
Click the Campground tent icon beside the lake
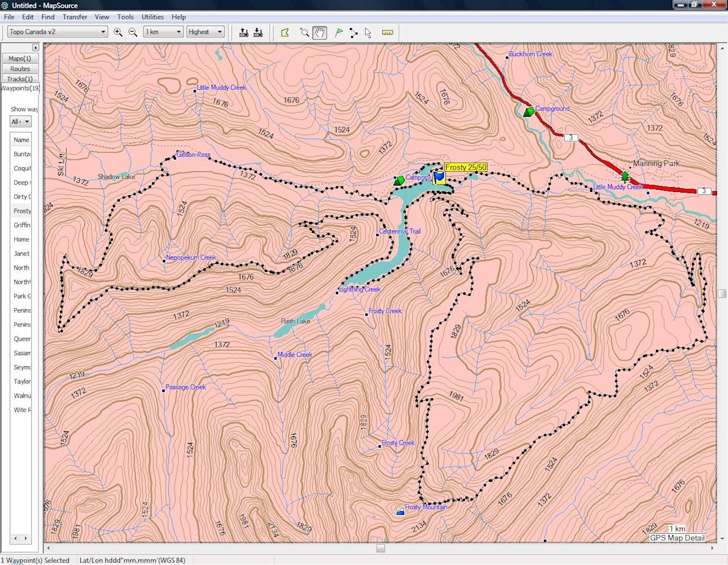tap(399, 180)
